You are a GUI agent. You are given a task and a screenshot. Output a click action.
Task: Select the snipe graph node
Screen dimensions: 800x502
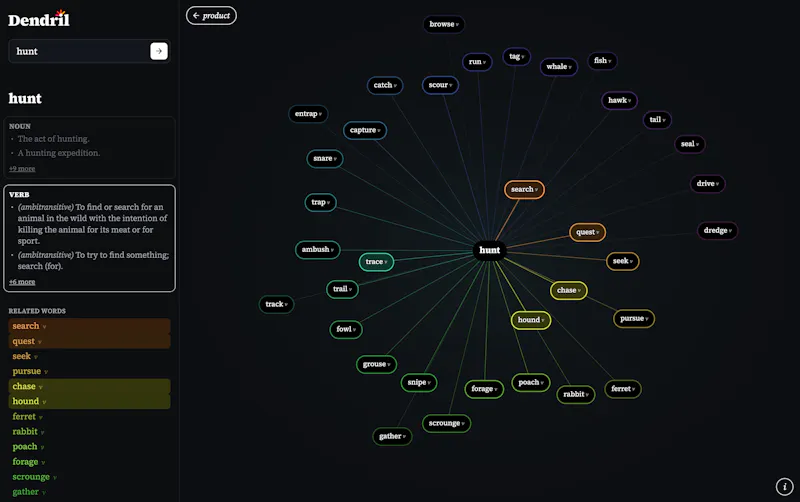coord(419,383)
